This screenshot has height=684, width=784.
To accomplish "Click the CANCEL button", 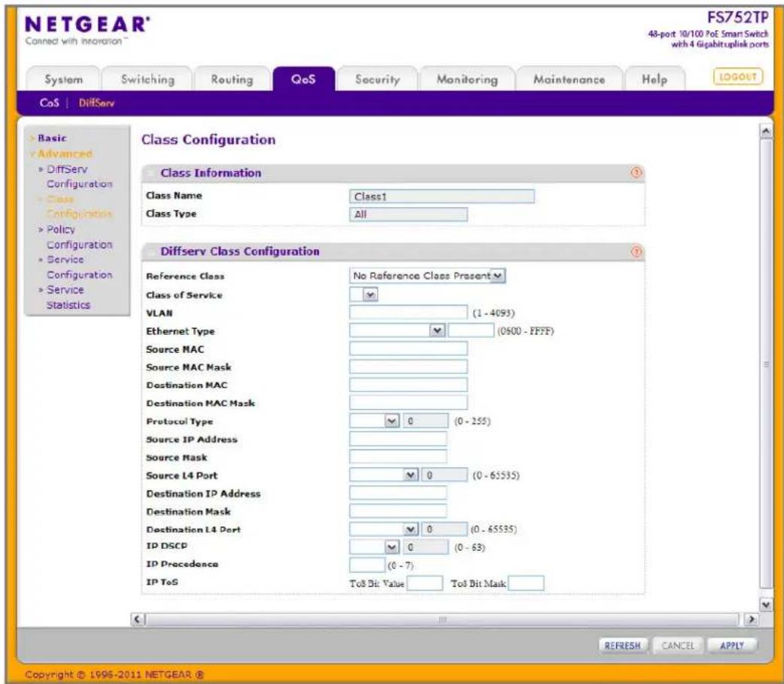I will tap(677, 646).
